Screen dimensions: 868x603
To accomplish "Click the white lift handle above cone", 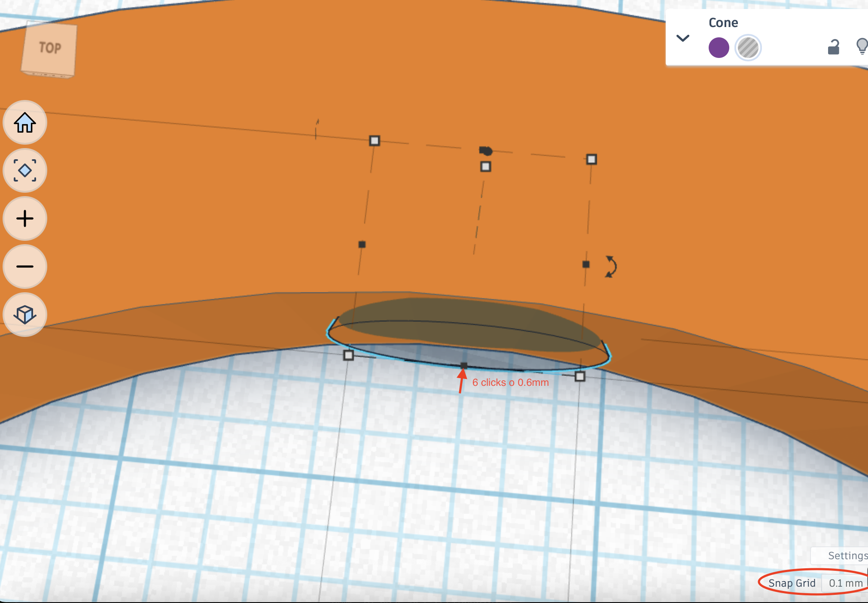I will 486,167.
